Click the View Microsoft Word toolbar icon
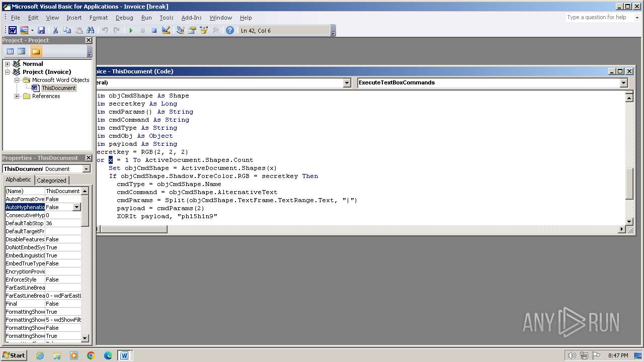Screen dimensions: 644x362 (13, 30)
